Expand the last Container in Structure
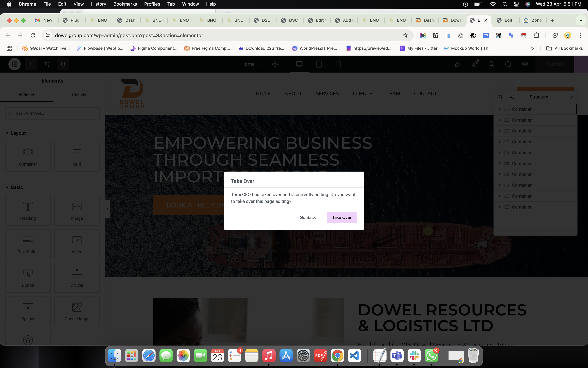 tap(500, 207)
